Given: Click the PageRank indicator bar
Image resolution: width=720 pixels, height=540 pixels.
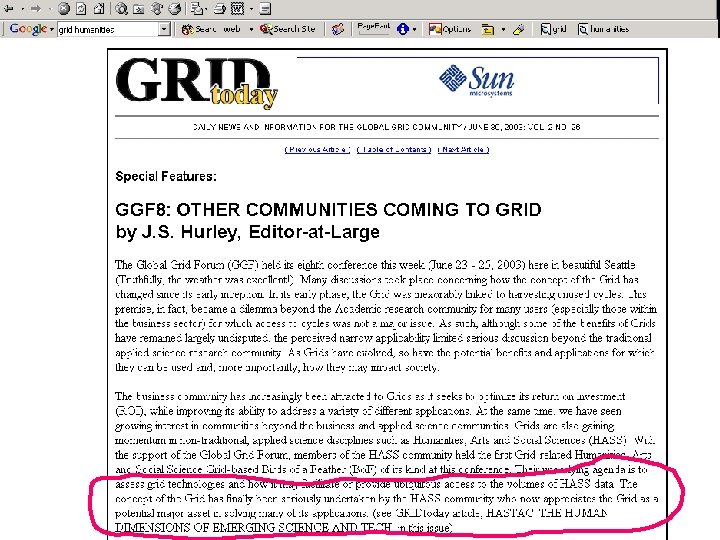Looking at the screenshot, I should pyautogui.click(x=374, y=28).
